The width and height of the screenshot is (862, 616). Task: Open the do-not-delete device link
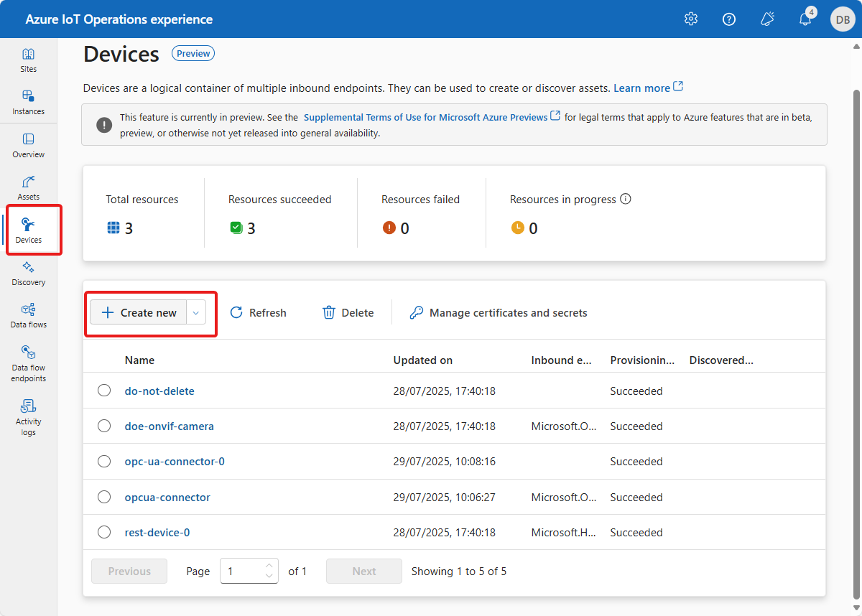click(x=159, y=391)
